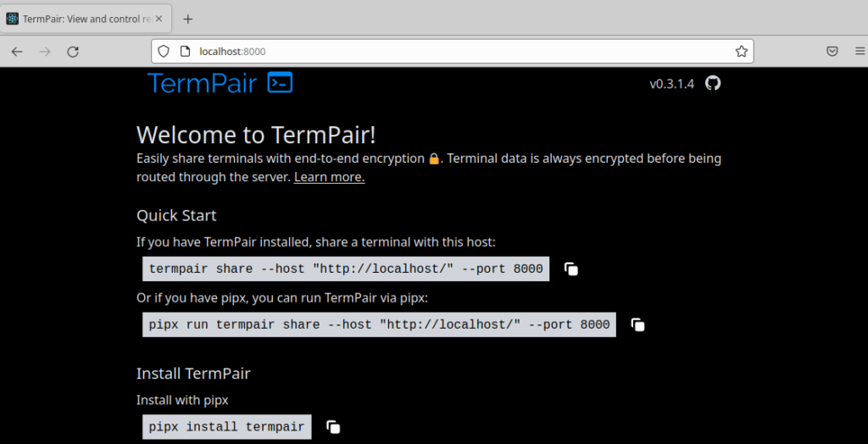Click the TermPair terminal logo icon

(x=280, y=82)
